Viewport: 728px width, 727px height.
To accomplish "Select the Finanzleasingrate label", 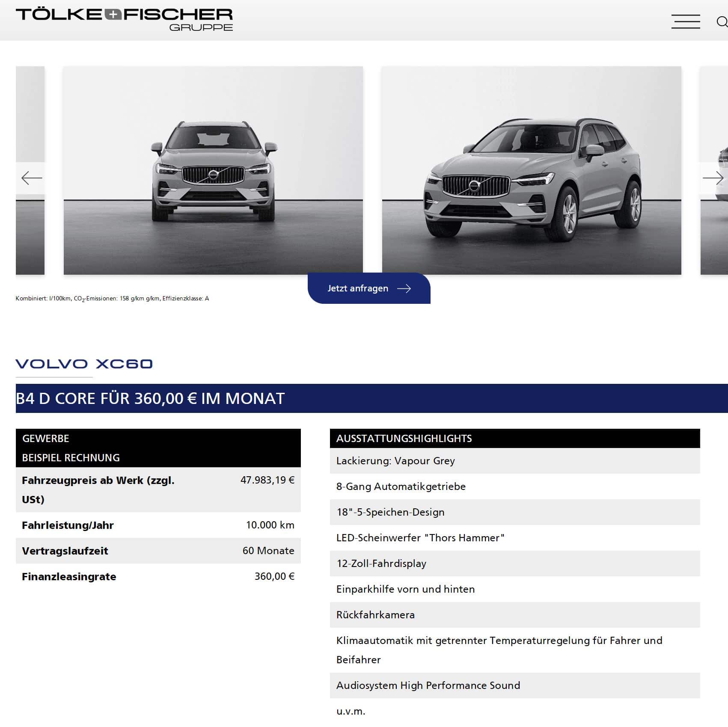I will (69, 577).
